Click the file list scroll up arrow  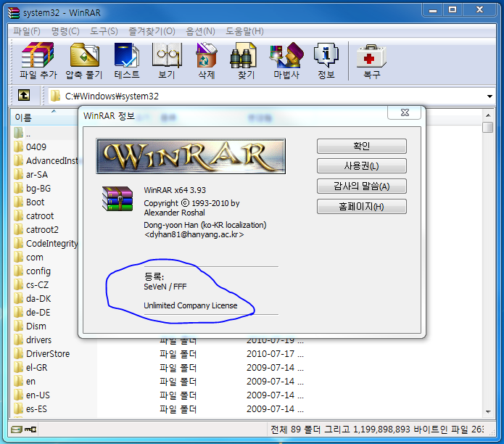(488, 115)
